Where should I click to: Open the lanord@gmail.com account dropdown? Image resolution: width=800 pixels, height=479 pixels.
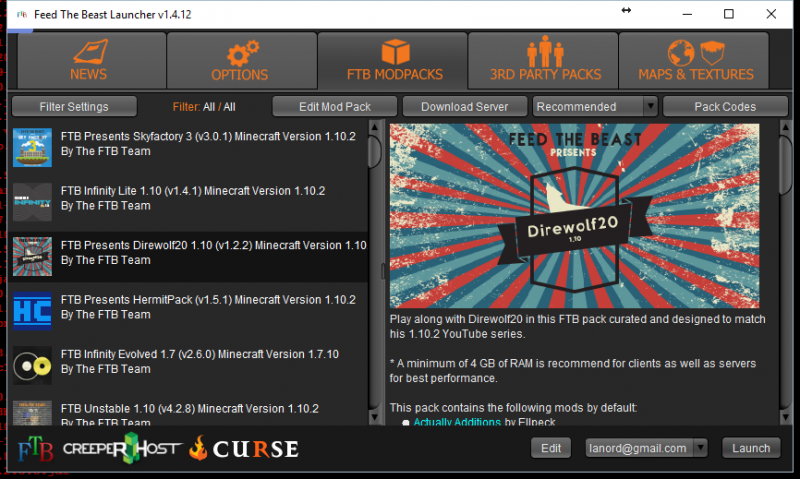646,448
